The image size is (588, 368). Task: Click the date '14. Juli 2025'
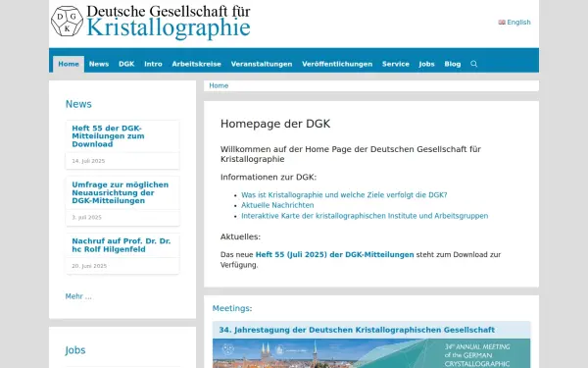click(x=88, y=161)
